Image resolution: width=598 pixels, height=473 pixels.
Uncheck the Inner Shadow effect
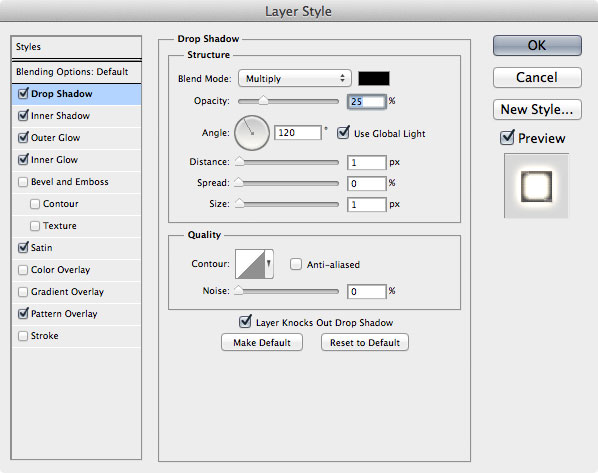23,116
